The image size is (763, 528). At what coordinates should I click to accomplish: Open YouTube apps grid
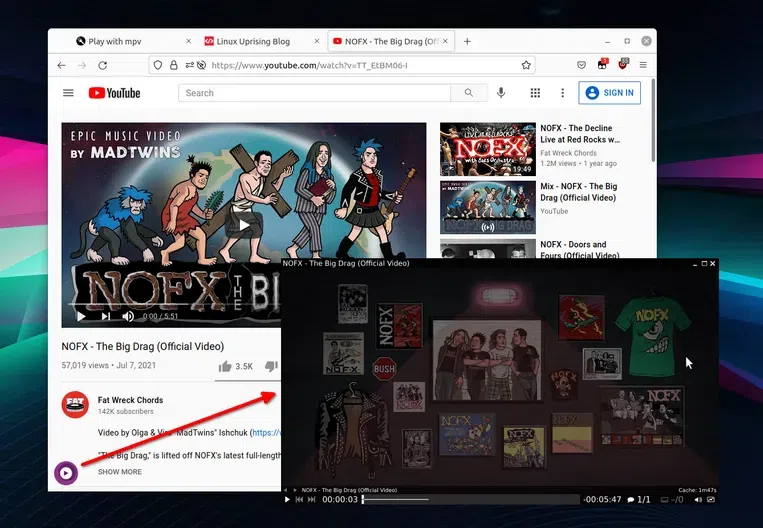tap(535, 93)
